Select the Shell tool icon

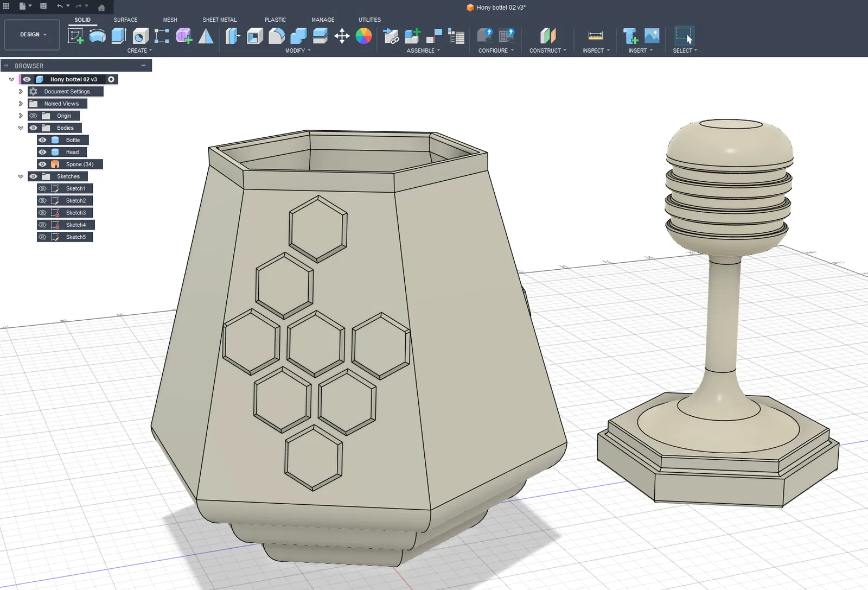(255, 36)
